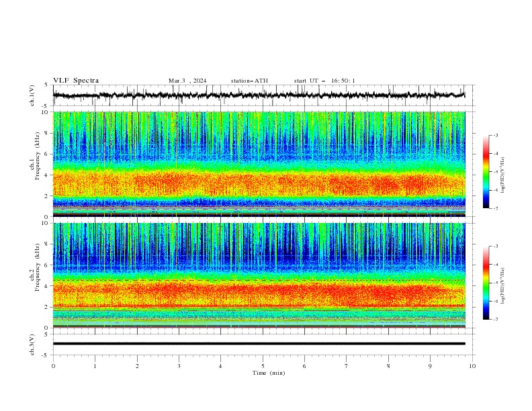Click inside the ch.1 spectrogram panel
532x411 pixels.
pyautogui.click(x=259, y=164)
